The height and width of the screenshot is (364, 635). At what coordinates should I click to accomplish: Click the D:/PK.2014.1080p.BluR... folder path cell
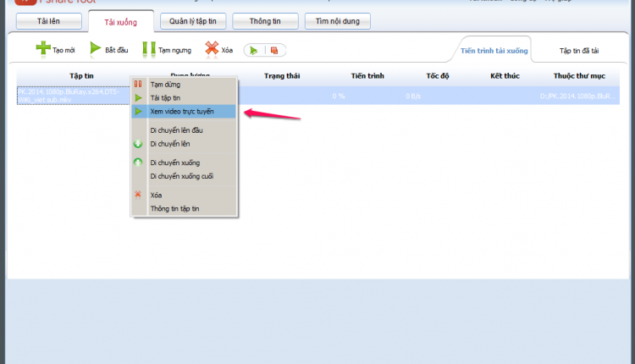click(x=578, y=96)
